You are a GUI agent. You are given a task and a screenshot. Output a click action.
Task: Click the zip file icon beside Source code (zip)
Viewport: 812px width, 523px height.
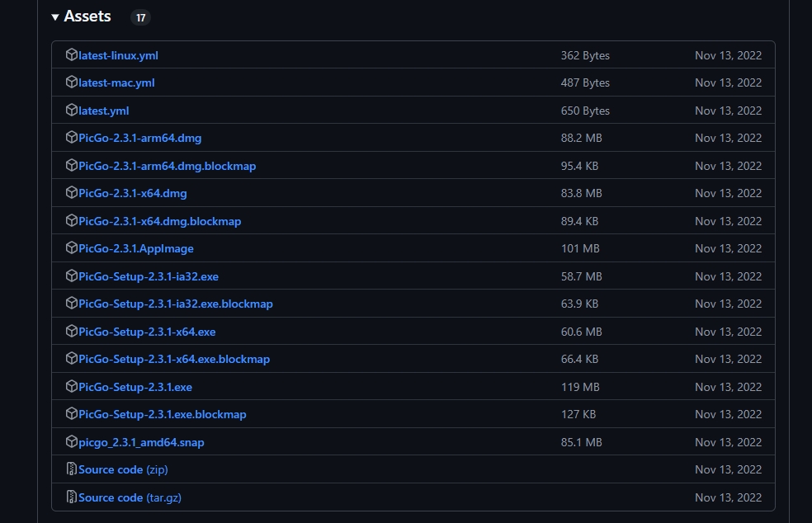(72, 469)
